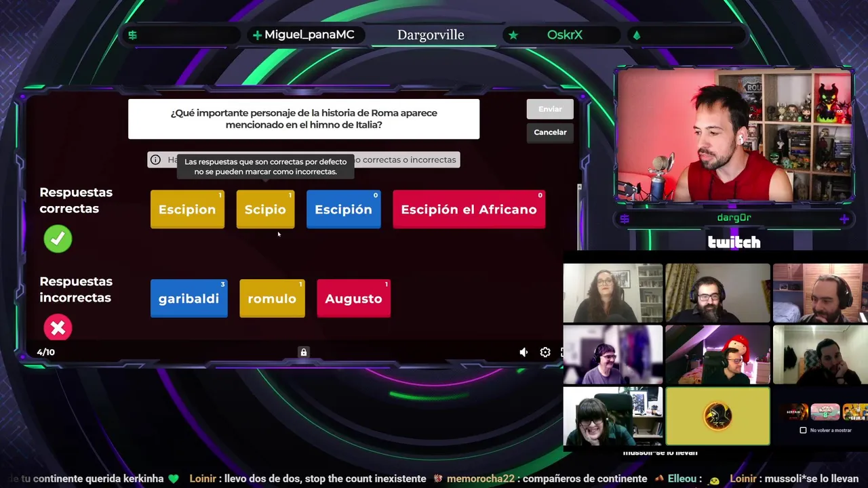Click the star icon beside OskrX
The width and height of the screenshot is (868, 488).
513,35
